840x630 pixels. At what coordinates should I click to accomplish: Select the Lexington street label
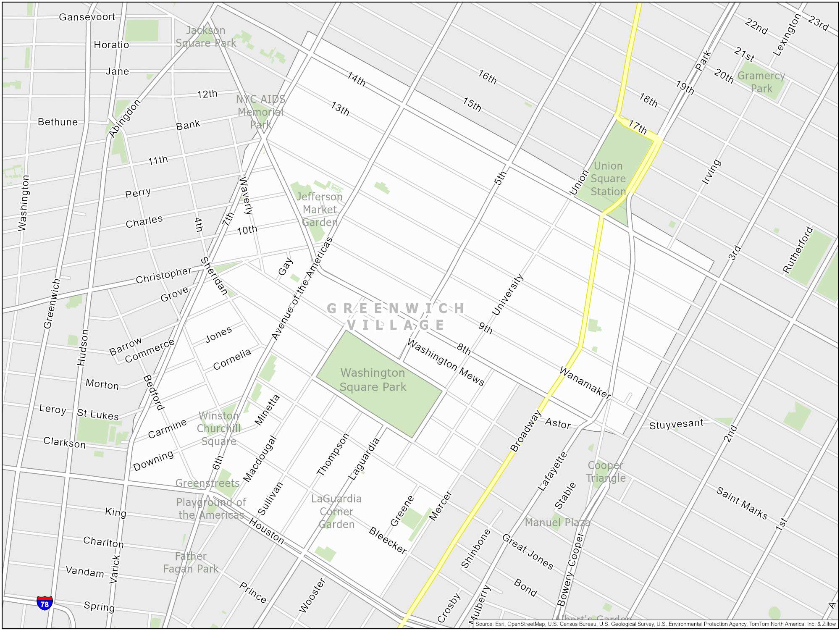[787, 34]
